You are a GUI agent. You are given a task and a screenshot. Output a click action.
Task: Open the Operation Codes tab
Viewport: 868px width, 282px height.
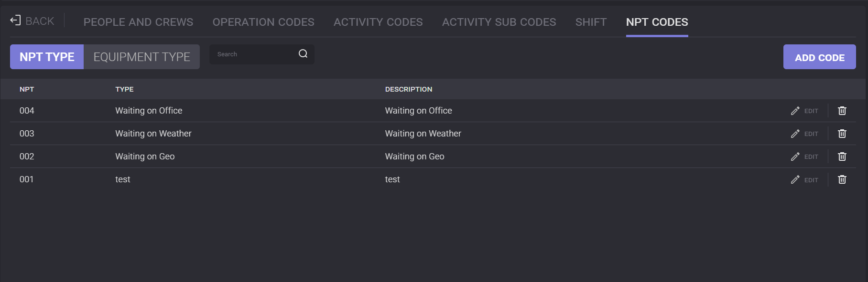point(263,22)
